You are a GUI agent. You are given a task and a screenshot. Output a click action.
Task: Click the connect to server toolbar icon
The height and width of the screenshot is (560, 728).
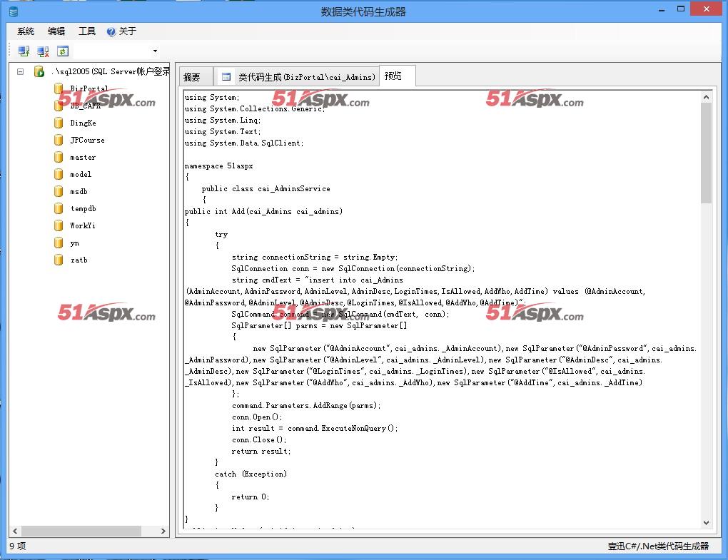click(x=24, y=51)
